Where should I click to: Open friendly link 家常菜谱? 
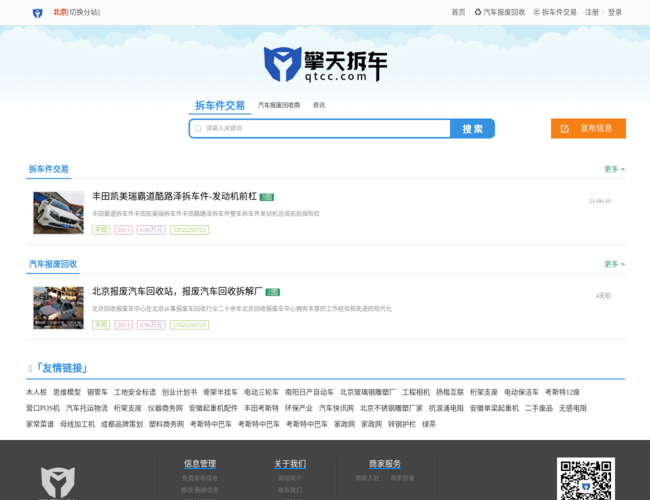(x=40, y=424)
